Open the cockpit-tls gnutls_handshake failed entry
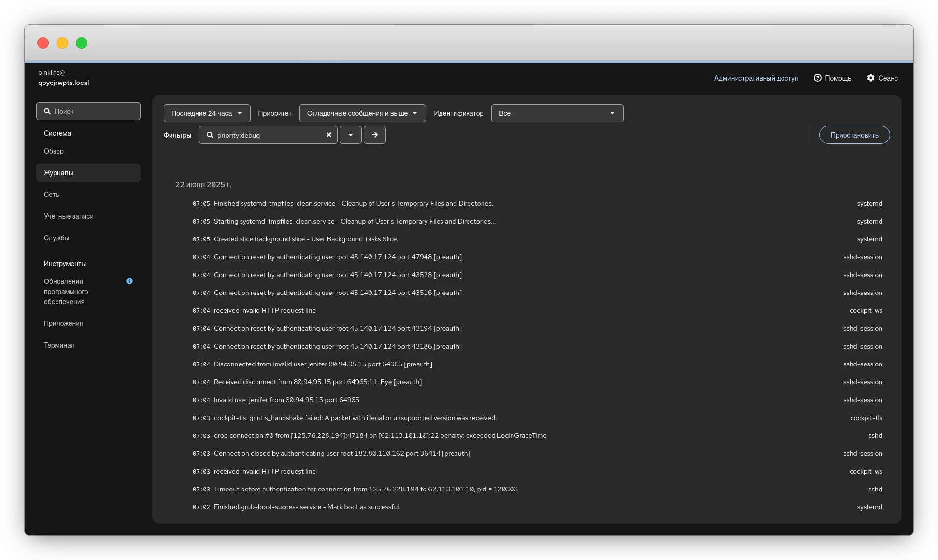 tap(355, 418)
